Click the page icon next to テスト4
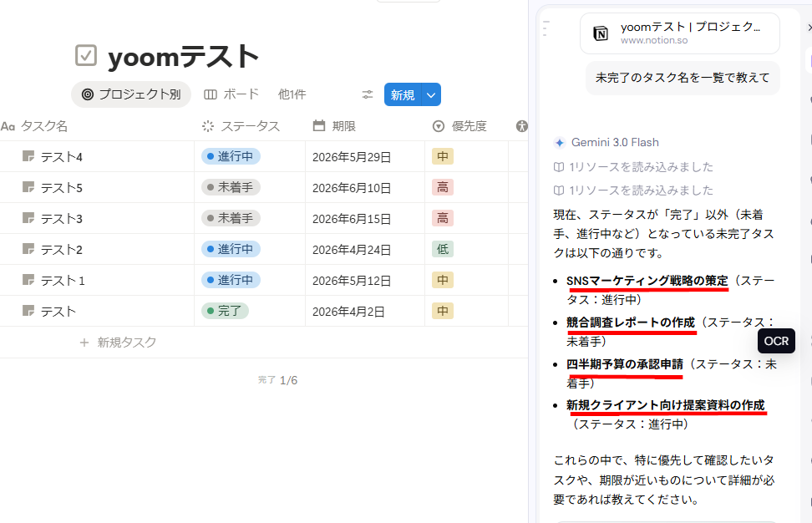Viewport: 812px width, 523px height. click(28, 157)
